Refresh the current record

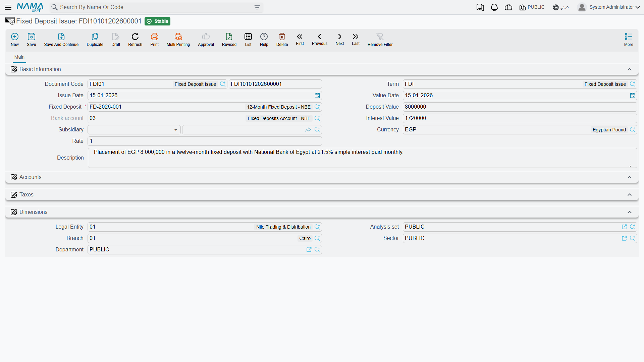pyautogui.click(x=135, y=40)
